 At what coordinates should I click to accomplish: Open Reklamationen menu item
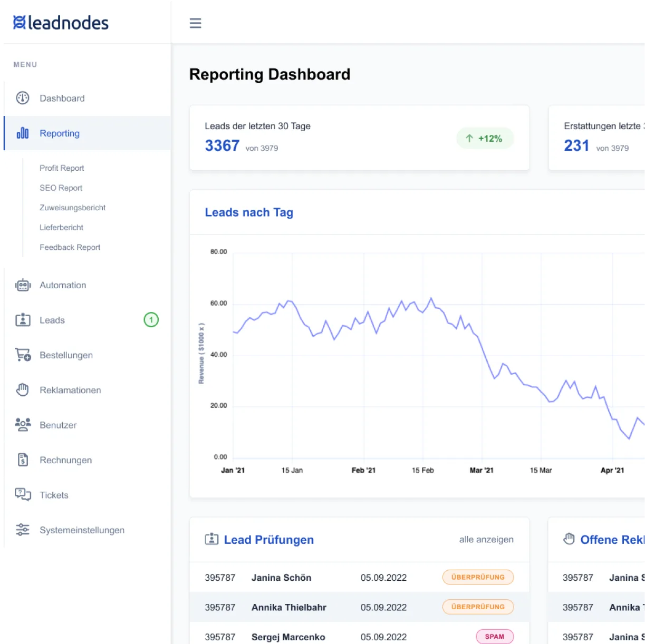(x=87, y=390)
